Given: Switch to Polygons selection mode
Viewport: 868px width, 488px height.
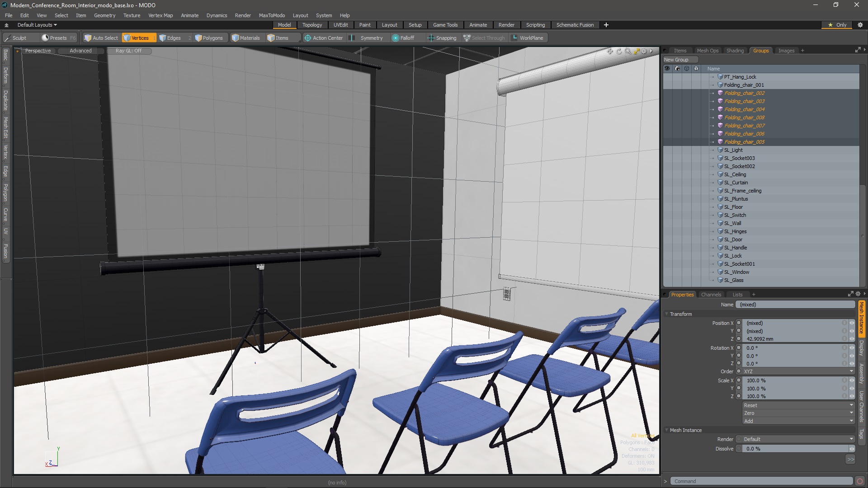Looking at the screenshot, I should [x=209, y=38].
